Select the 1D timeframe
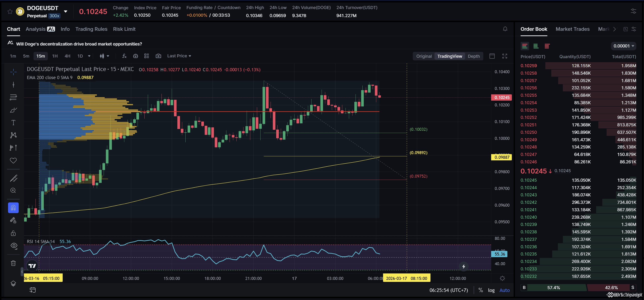Viewport: 644px width, 300px height. pyautogui.click(x=80, y=56)
